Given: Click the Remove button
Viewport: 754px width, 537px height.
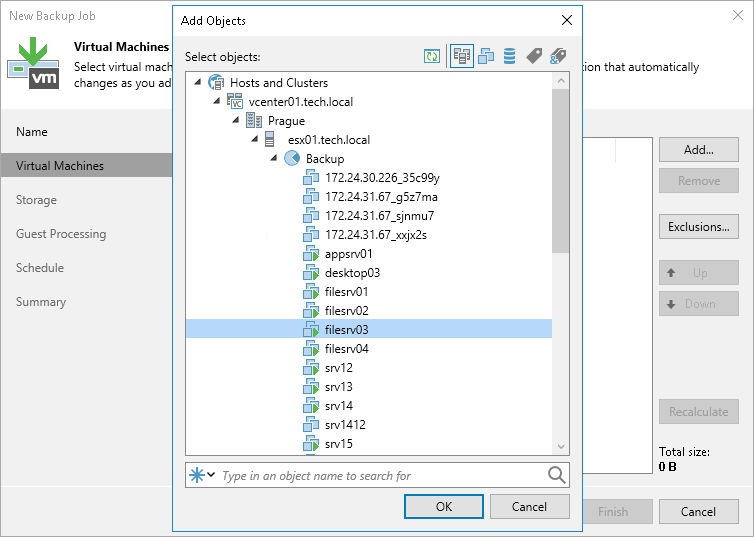Looking at the screenshot, I should tap(699, 181).
